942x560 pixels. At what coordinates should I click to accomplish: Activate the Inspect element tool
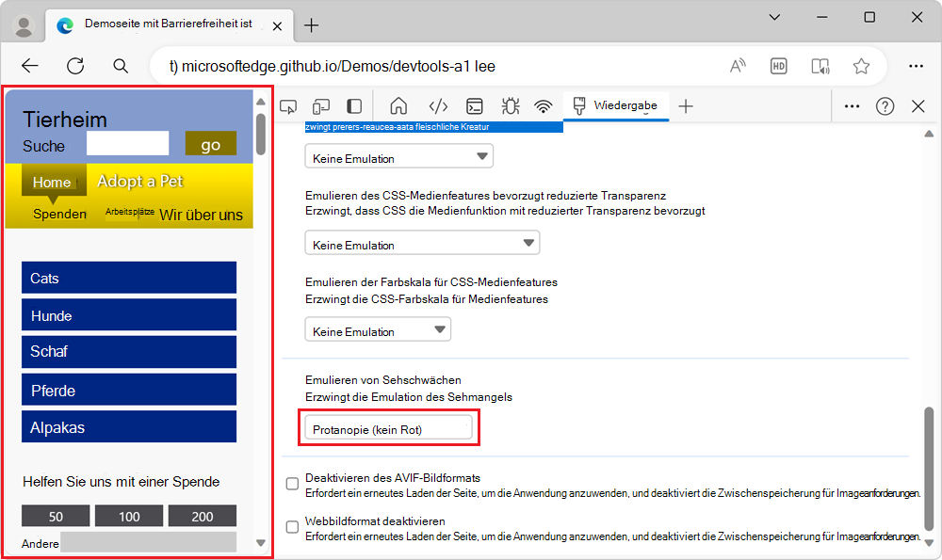288,105
